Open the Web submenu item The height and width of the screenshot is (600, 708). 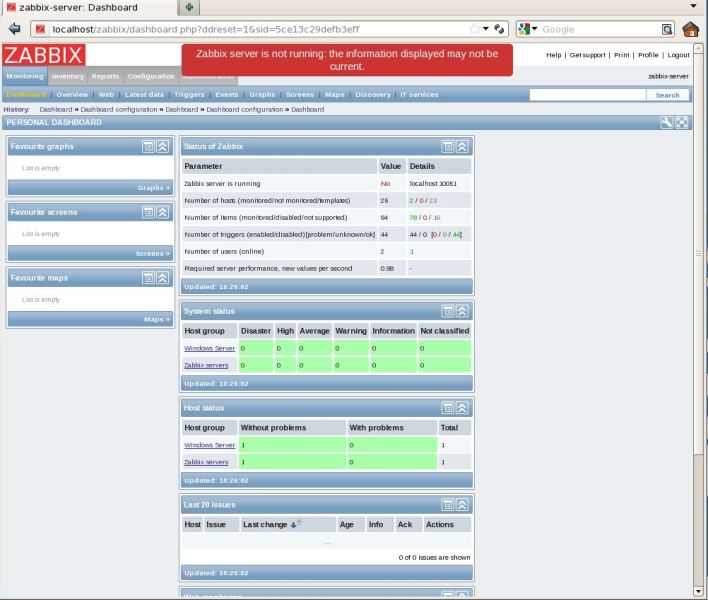click(106, 95)
